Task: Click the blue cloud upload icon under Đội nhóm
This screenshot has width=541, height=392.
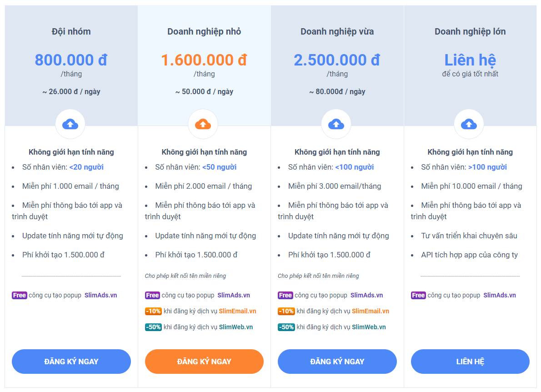Action: click(x=70, y=124)
